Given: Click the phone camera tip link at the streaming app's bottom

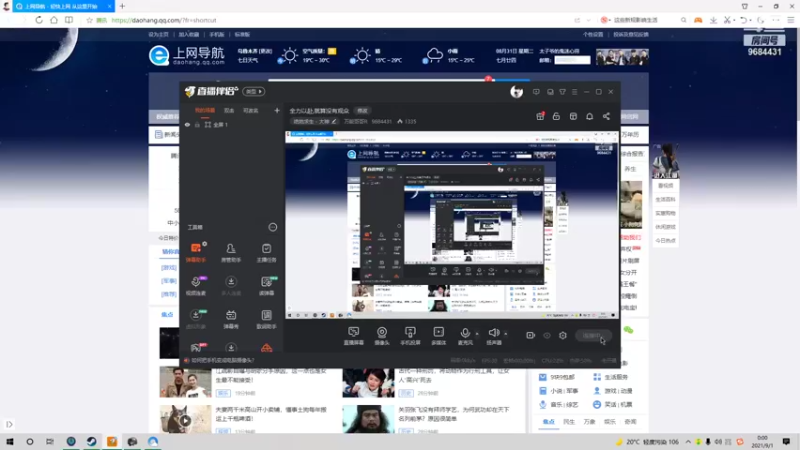Looking at the screenshot, I should pyautogui.click(x=222, y=360).
